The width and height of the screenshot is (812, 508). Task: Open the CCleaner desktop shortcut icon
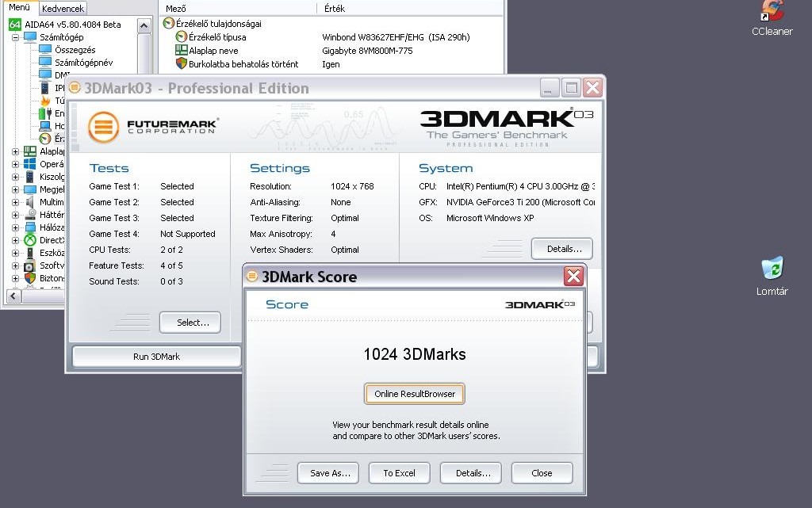point(772,10)
